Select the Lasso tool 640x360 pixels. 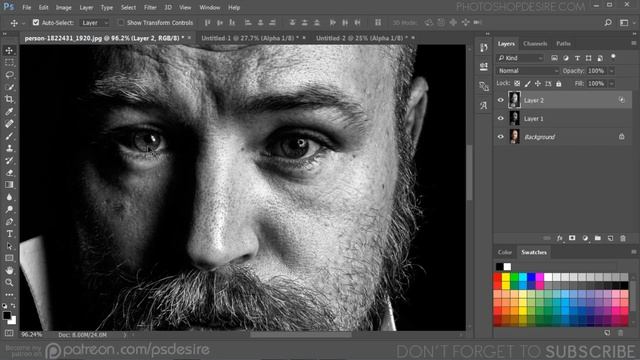(9, 75)
